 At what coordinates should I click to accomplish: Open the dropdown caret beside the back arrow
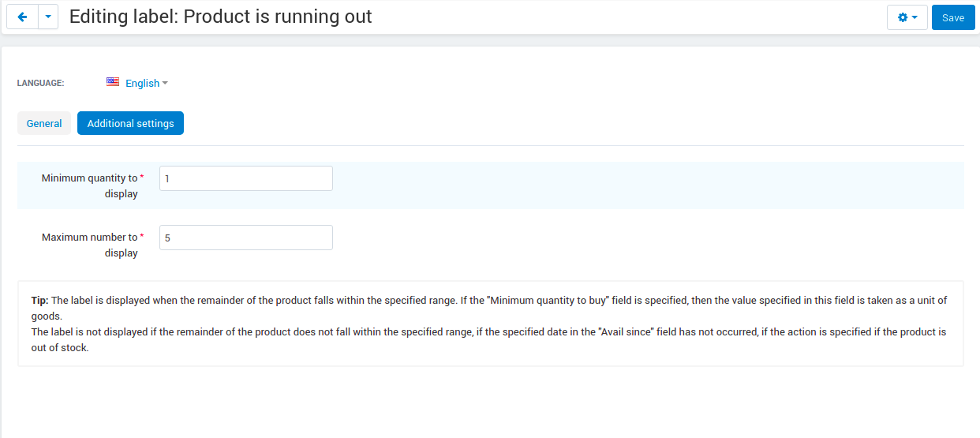48,17
